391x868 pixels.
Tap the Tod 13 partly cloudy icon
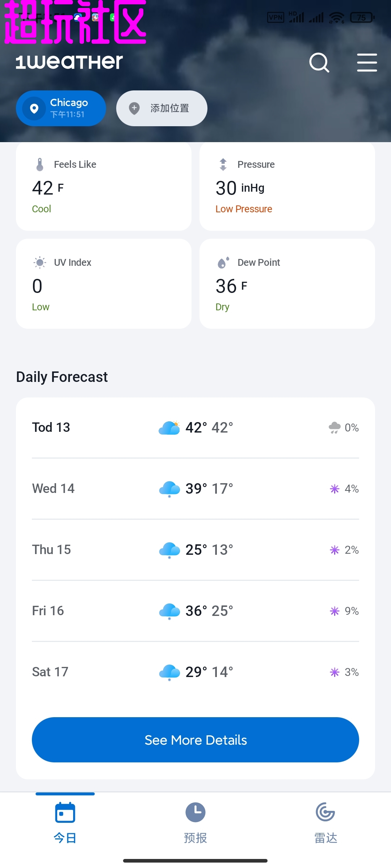pyautogui.click(x=169, y=428)
